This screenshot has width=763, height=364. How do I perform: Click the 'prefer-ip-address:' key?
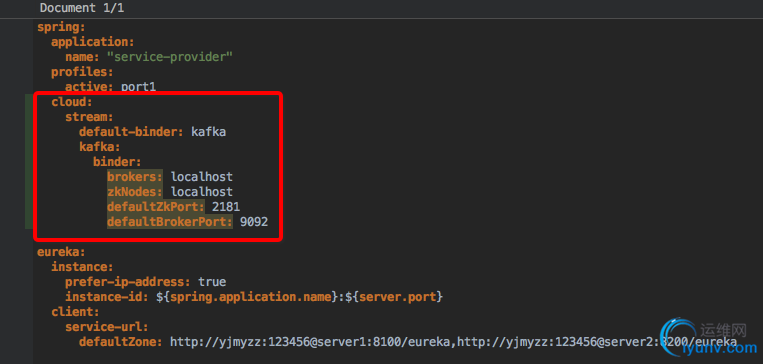[127, 282]
